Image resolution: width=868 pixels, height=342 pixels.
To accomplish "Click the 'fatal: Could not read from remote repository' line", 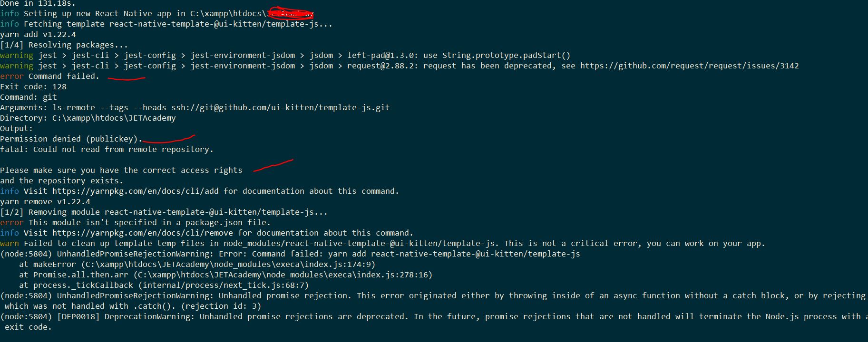I will point(107,149).
